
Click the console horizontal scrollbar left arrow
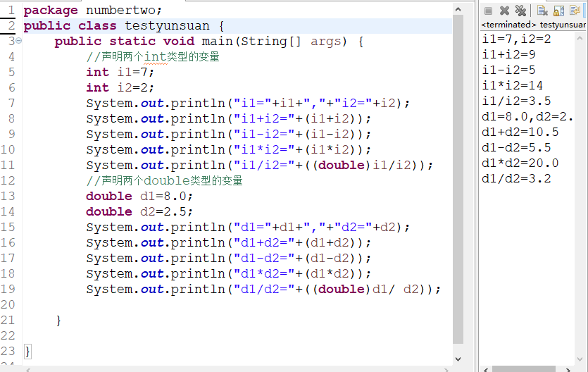(x=486, y=369)
